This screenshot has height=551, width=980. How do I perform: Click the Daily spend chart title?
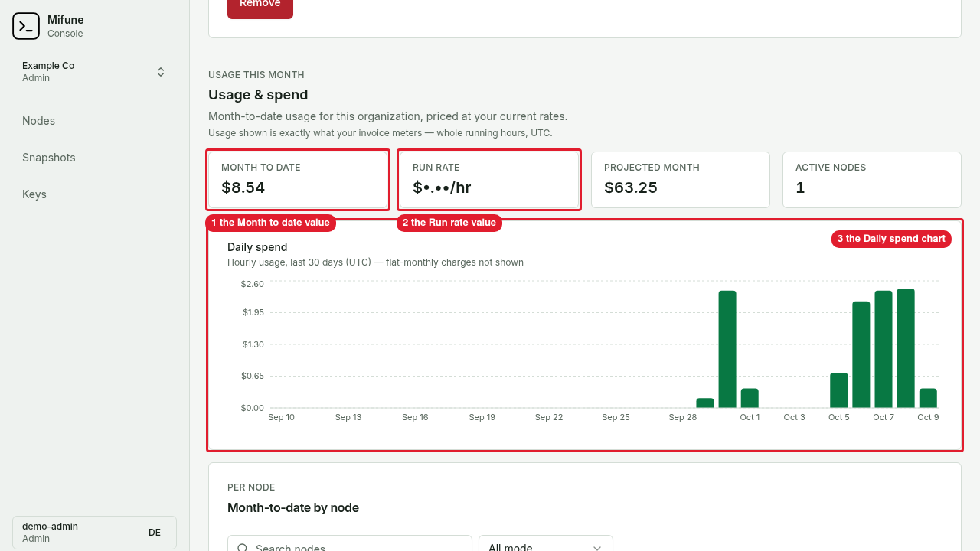[257, 247]
